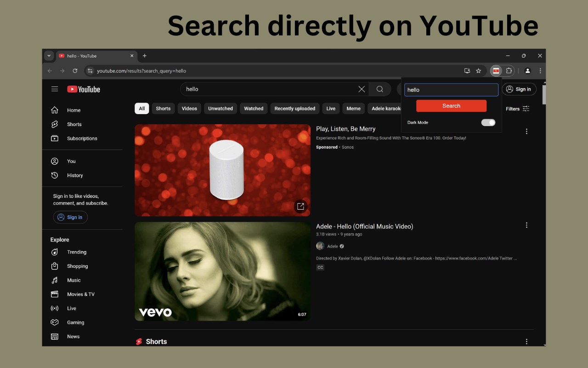Click the red YouTube search extension icon
Viewport: 588px width, 368px height.
[496, 71]
